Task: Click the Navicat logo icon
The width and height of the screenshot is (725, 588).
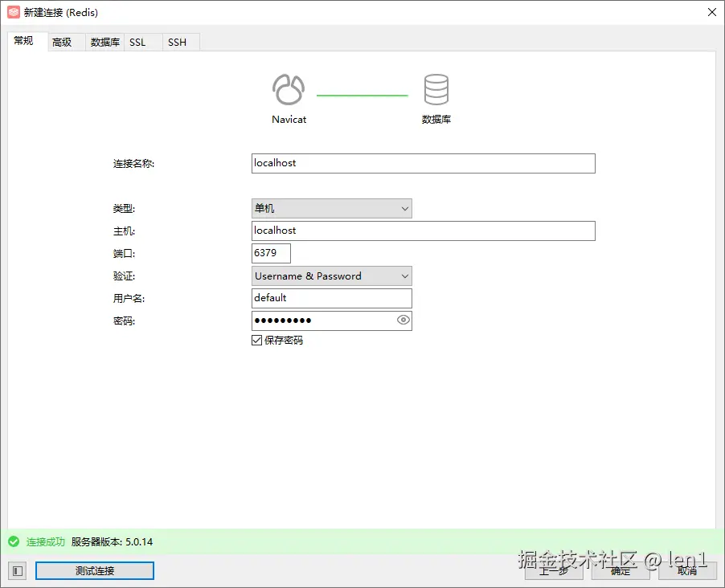Action: (x=289, y=90)
